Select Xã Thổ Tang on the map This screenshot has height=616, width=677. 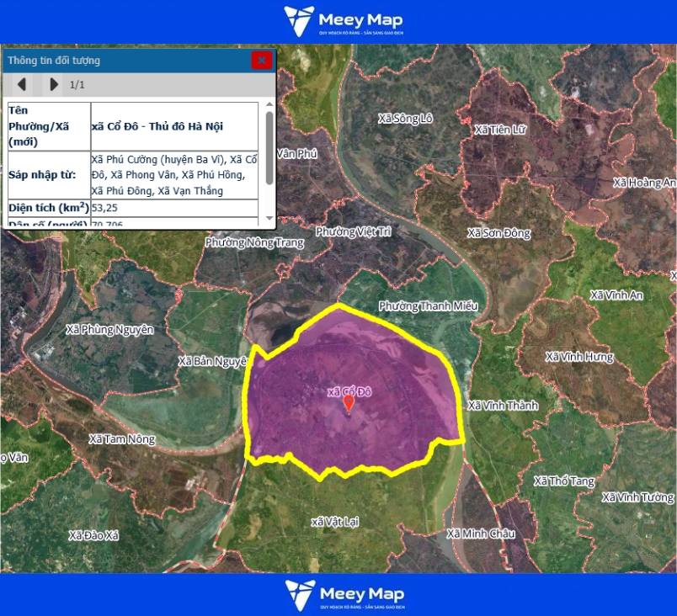coord(564,481)
